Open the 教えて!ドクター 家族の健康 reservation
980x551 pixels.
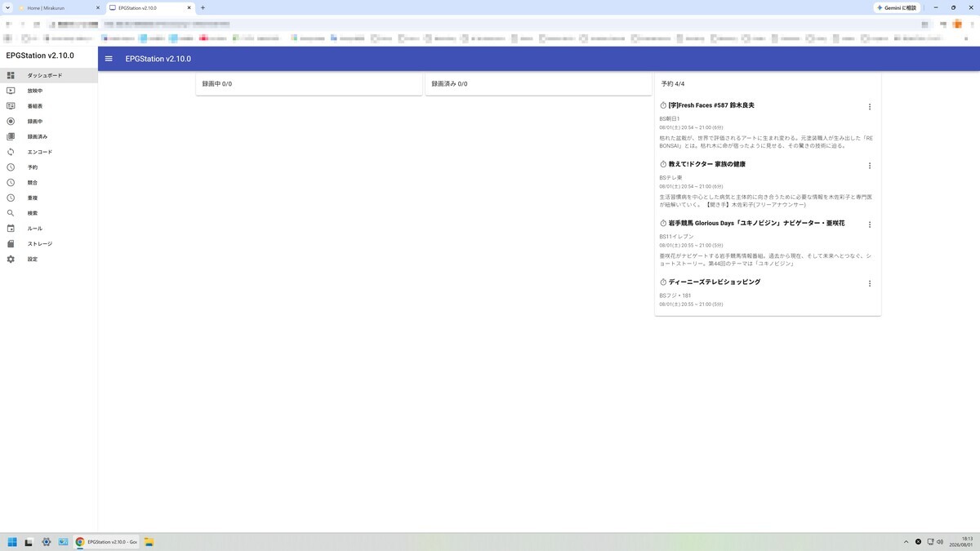point(706,164)
